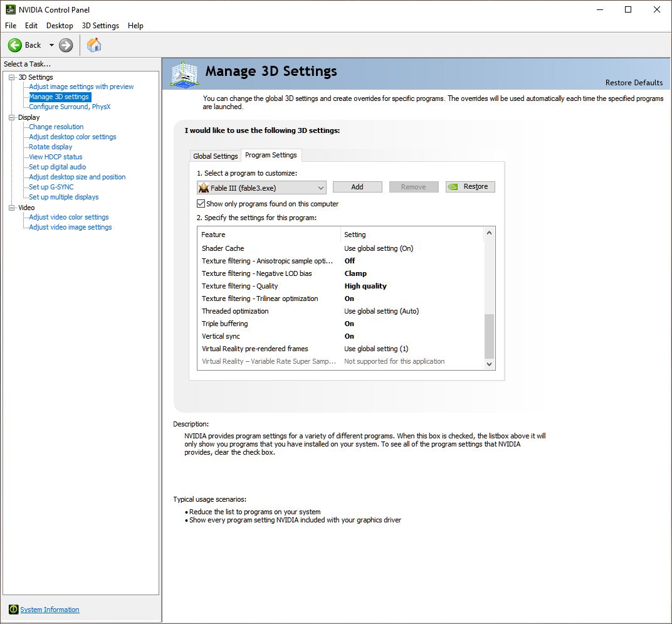Click the Feature column header
Viewport: 672px width, 624px height.
(x=269, y=235)
